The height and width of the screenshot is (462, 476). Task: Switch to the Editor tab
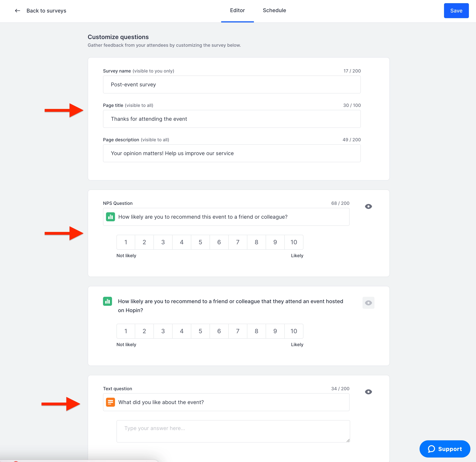237,10
